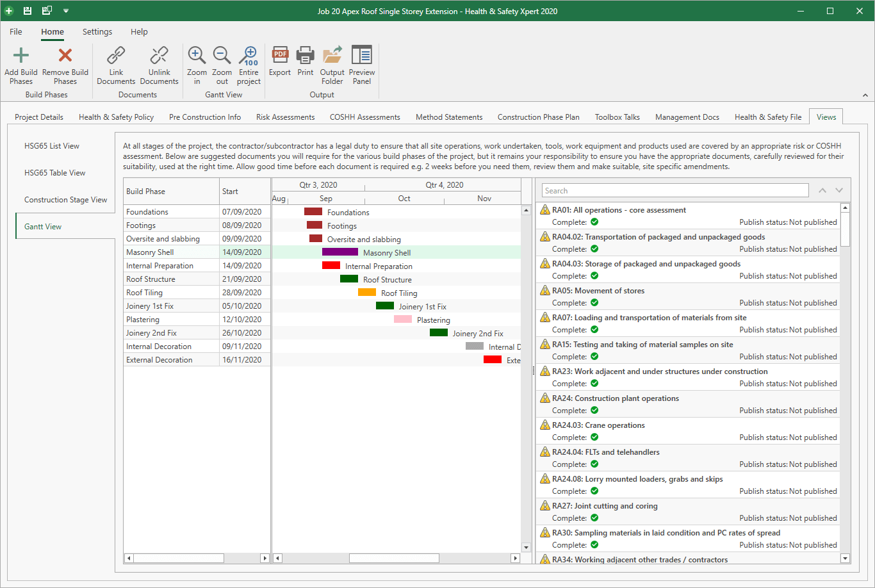The width and height of the screenshot is (875, 588).
Task: Click Remove Build Phases red cross icon
Action: point(65,56)
